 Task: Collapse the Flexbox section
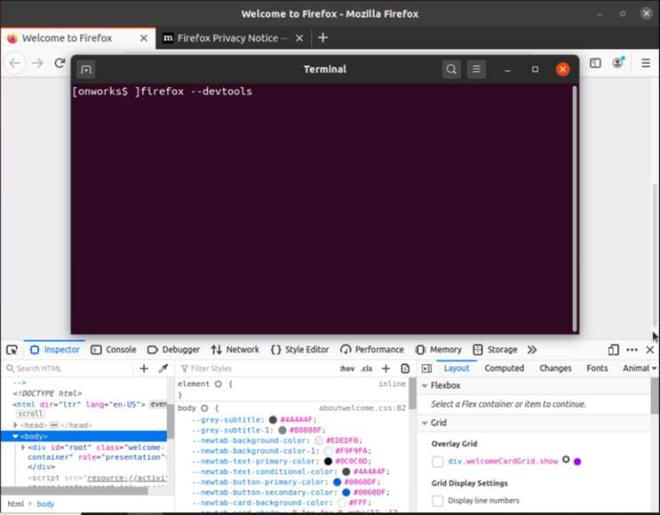point(425,386)
